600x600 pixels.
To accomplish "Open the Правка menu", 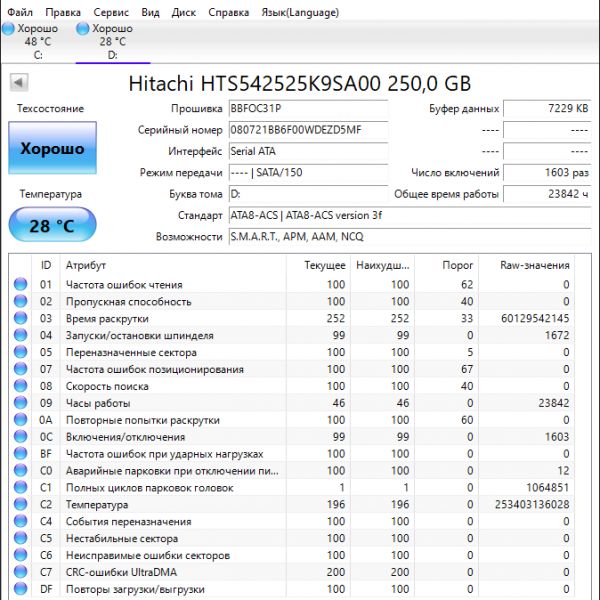I will [63, 12].
